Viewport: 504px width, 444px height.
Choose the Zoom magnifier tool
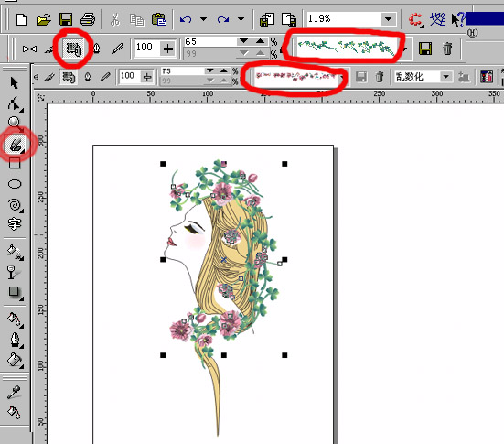point(14,123)
